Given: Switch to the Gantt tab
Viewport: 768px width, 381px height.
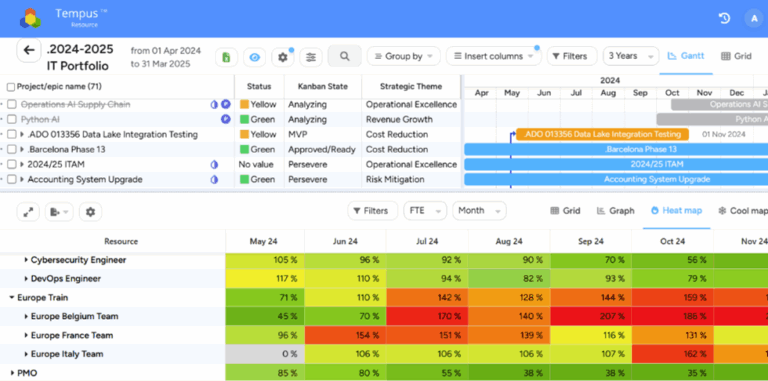Looking at the screenshot, I should point(686,56).
